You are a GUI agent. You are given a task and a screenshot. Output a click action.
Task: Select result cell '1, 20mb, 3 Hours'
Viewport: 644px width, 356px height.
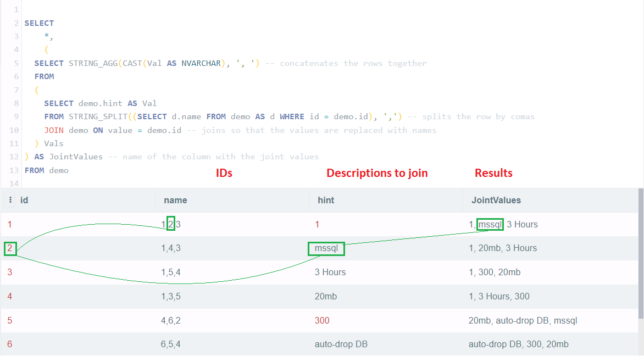(x=503, y=248)
